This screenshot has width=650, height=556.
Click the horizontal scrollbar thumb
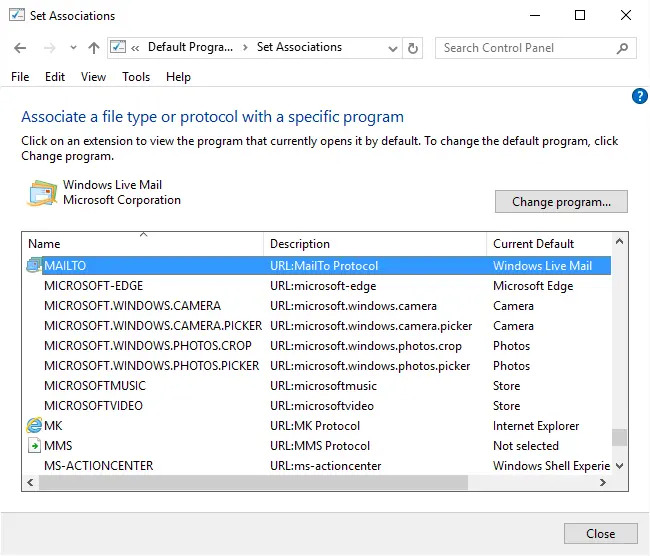click(253, 482)
